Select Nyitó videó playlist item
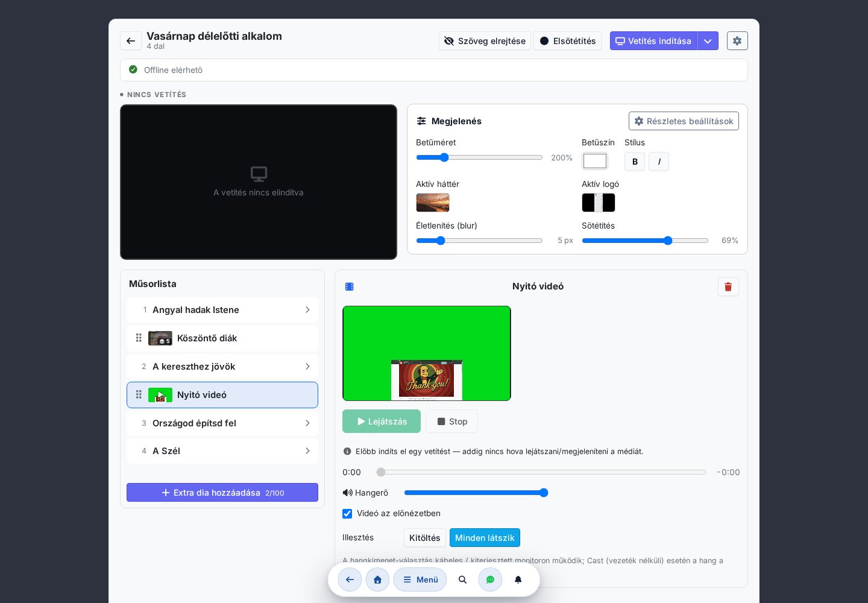This screenshot has width=868, height=603. pos(222,395)
